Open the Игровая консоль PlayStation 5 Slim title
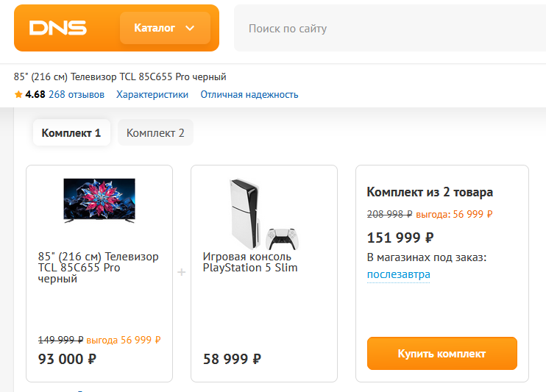The width and height of the screenshot is (546, 392). (x=250, y=262)
